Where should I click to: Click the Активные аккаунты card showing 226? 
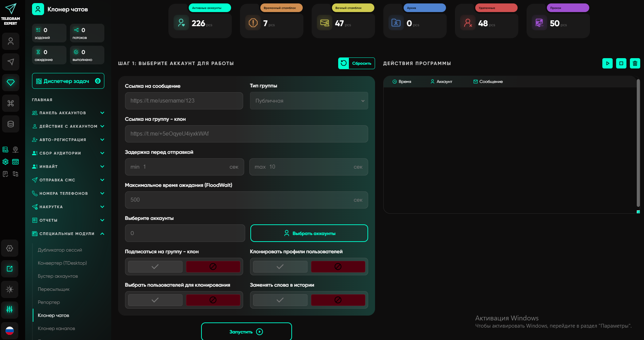tap(200, 21)
